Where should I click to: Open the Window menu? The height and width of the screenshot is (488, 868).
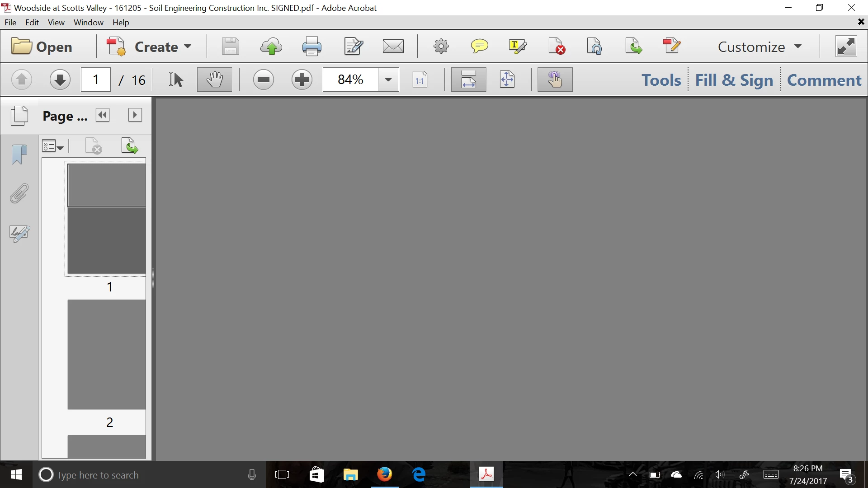click(88, 23)
